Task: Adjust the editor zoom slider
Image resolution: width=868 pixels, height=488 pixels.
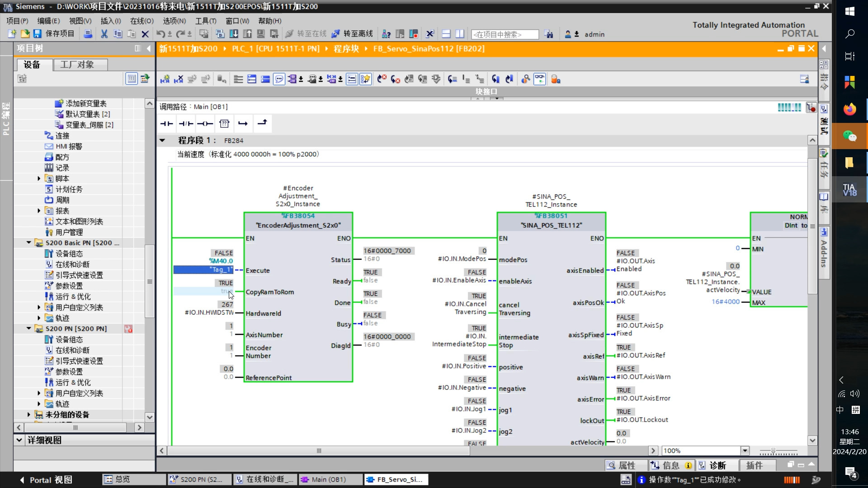Action: pos(773,451)
